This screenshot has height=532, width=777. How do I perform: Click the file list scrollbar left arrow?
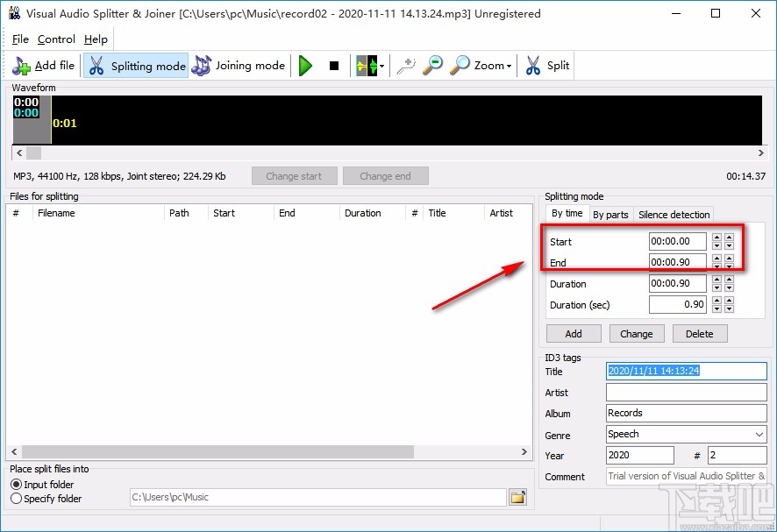pyautogui.click(x=14, y=451)
